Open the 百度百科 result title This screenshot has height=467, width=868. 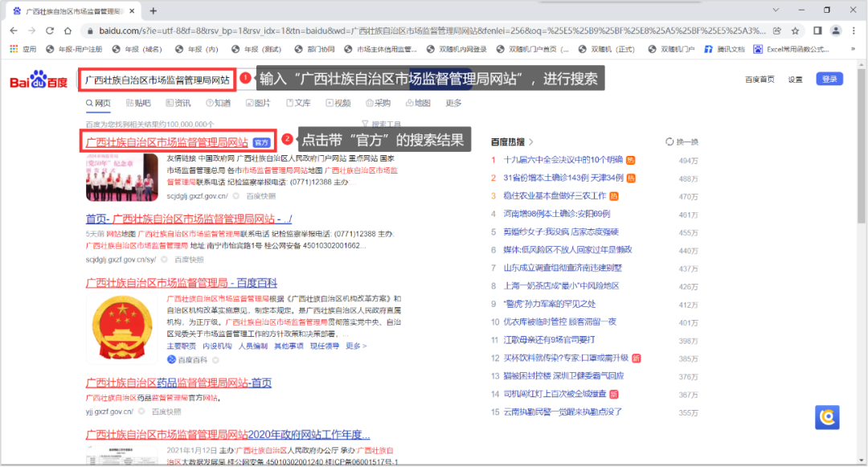(x=182, y=283)
